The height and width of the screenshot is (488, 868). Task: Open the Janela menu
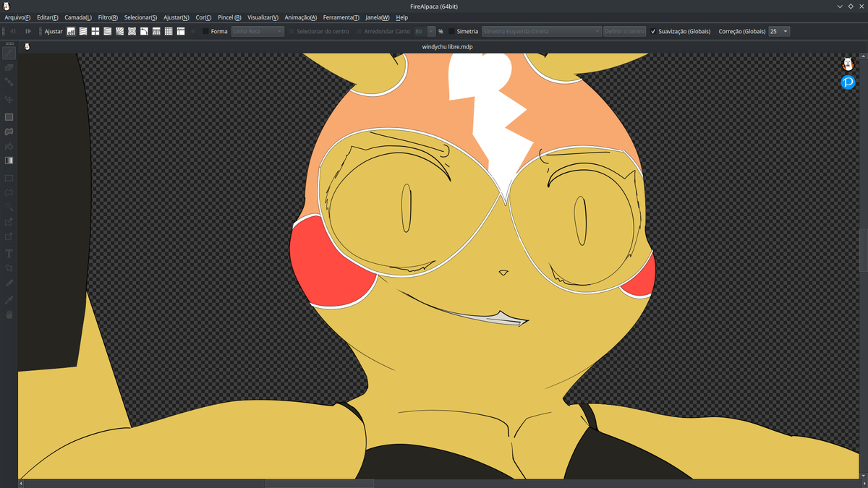[x=377, y=17]
